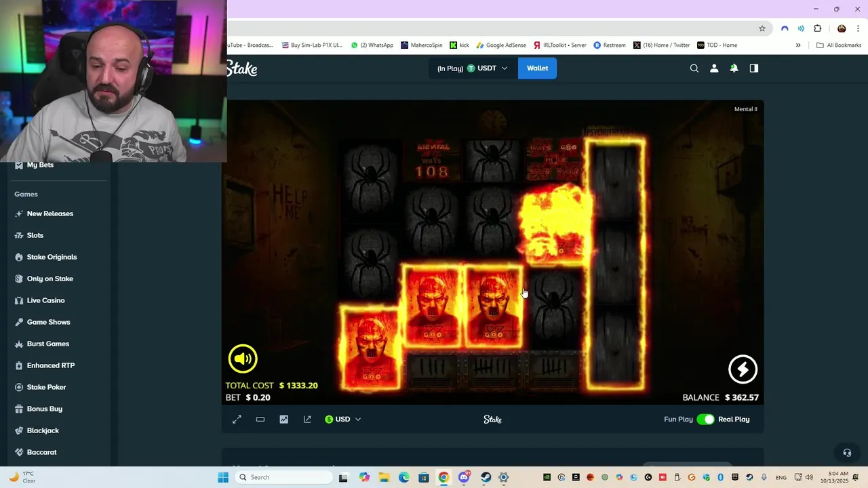Open All Bookmarks folder
Viewport: 868px width, 488px height.
(839, 45)
